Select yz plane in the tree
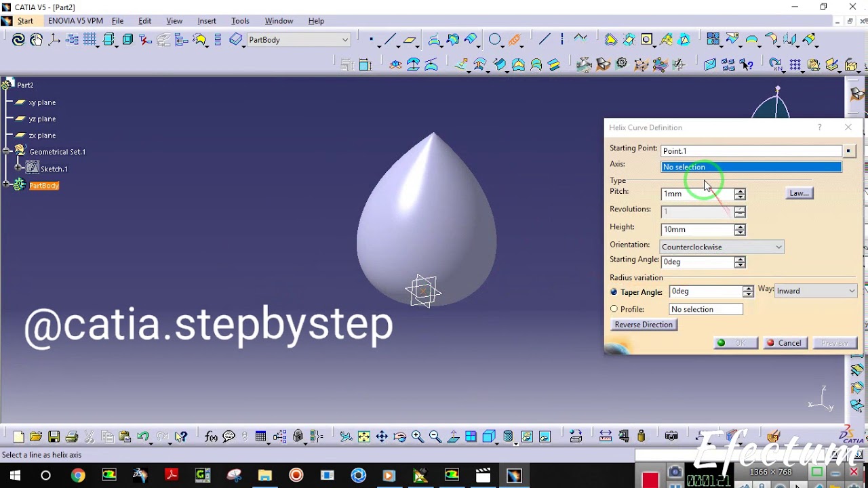The image size is (868, 488). pyautogui.click(x=42, y=119)
